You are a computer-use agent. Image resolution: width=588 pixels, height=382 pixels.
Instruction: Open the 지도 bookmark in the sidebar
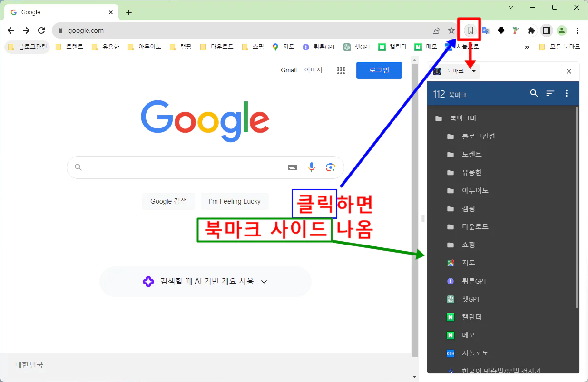pos(501,263)
